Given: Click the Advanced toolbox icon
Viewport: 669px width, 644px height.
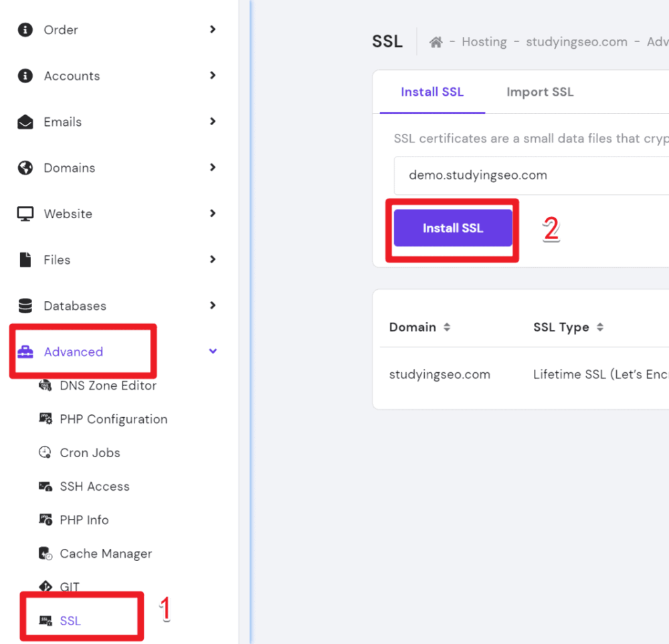Looking at the screenshot, I should click(x=25, y=352).
